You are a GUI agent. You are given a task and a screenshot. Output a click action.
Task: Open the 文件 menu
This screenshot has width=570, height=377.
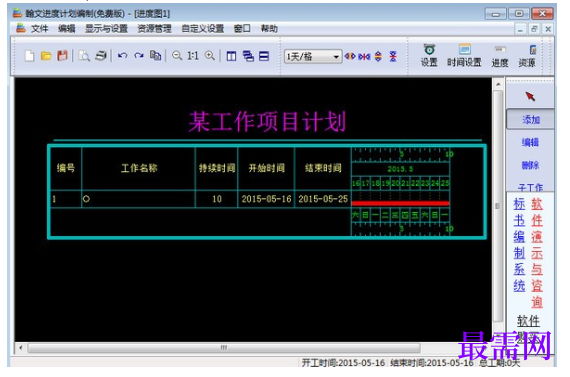(x=39, y=29)
